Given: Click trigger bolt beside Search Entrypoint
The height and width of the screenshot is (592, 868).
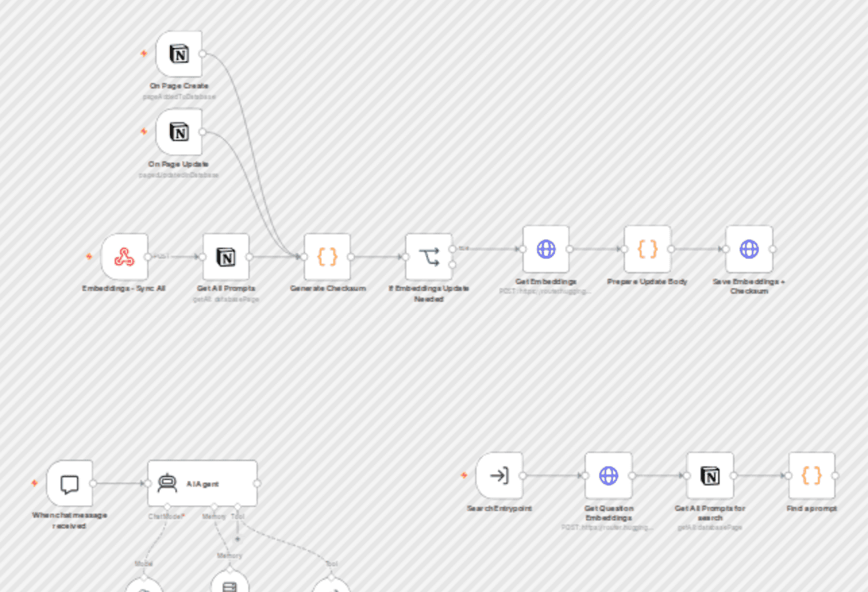Looking at the screenshot, I should (464, 475).
